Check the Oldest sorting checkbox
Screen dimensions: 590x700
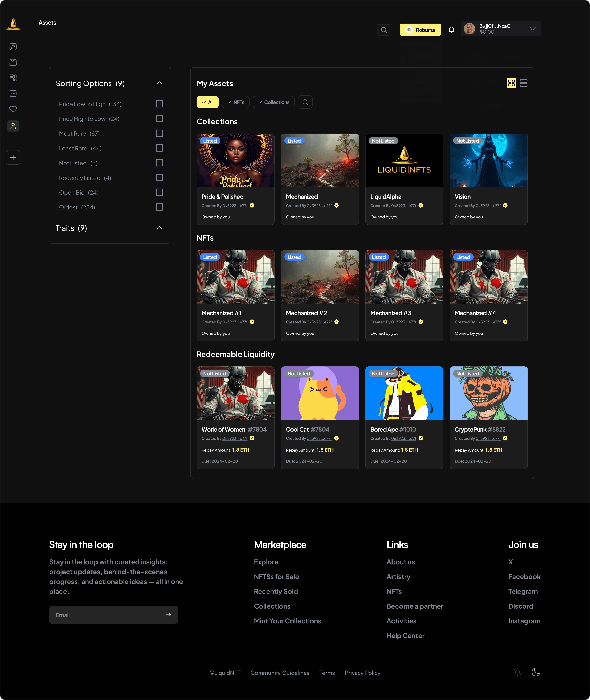[x=159, y=207]
